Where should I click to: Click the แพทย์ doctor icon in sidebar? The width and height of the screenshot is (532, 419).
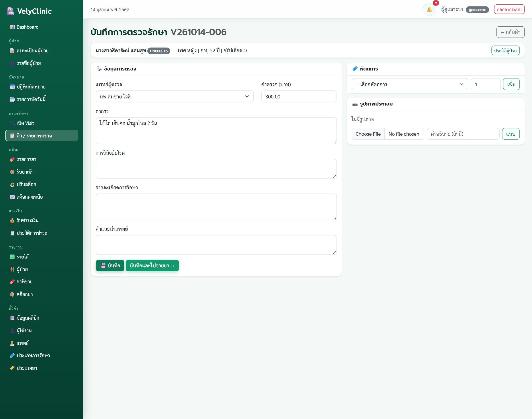[12, 343]
